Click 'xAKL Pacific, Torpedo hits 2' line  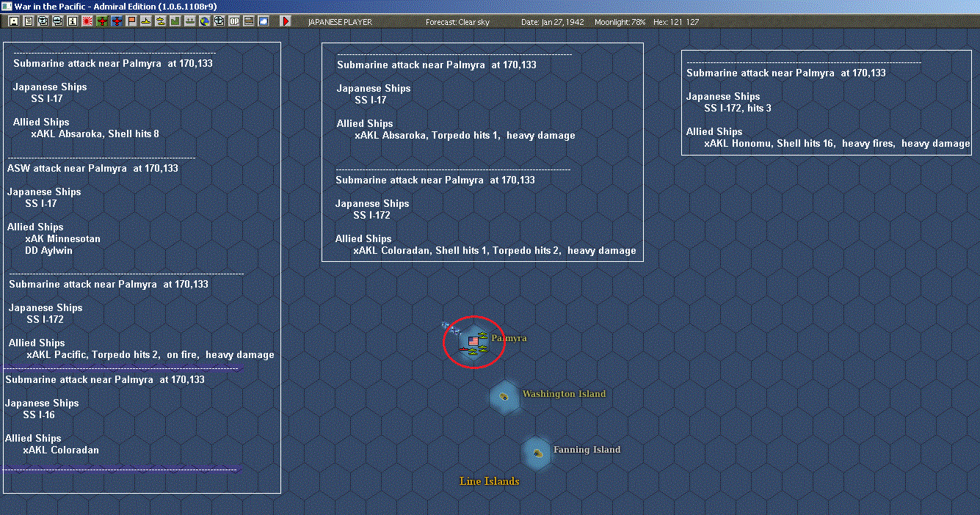pyautogui.click(x=150, y=354)
